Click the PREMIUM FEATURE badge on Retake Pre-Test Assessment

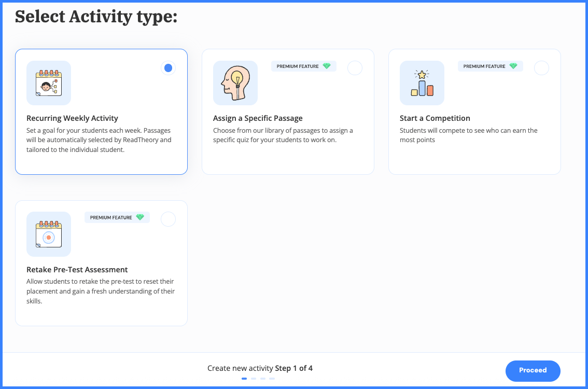click(117, 217)
